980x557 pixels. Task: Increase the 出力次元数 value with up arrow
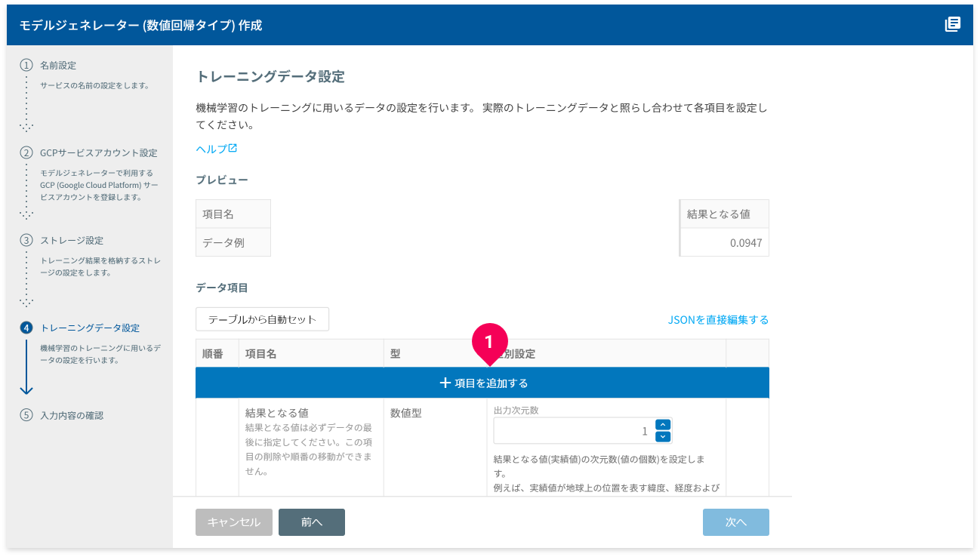(663, 424)
